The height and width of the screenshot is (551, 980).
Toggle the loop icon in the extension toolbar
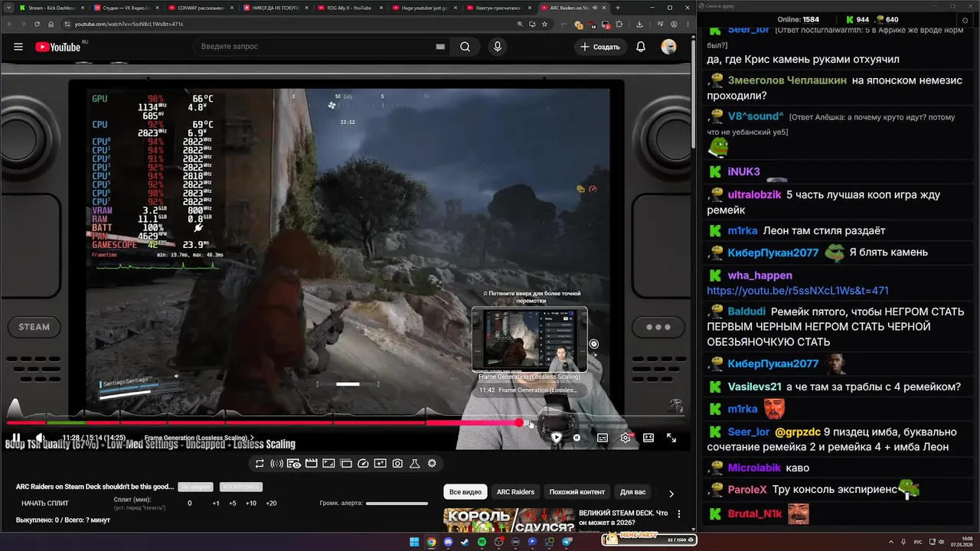[x=260, y=463]
